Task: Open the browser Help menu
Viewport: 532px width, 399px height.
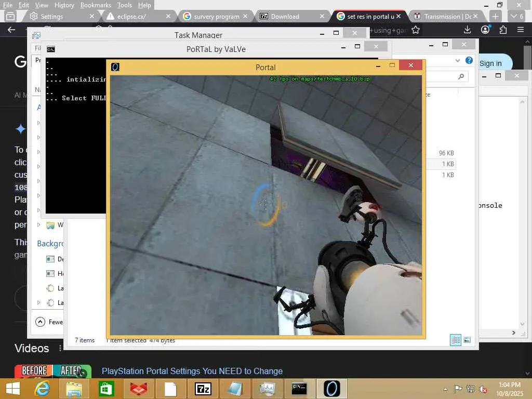Action: [144, 5]
